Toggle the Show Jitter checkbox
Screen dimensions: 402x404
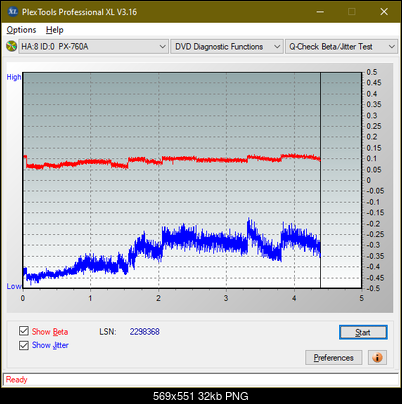tap(24, 345)
